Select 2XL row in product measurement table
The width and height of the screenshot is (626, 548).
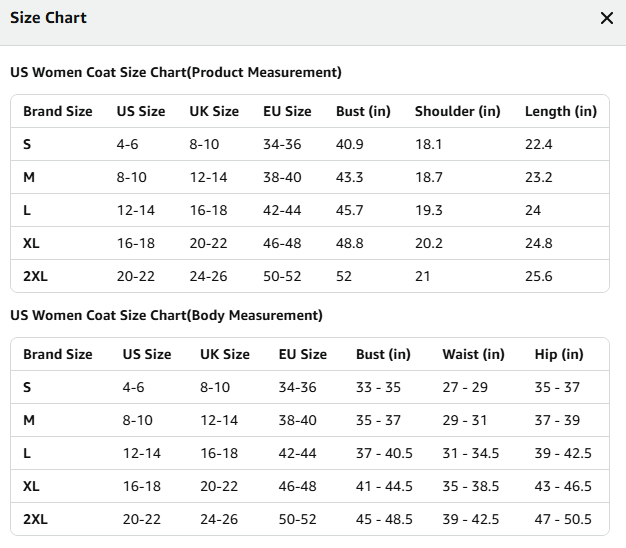click(x=310, y=276)
